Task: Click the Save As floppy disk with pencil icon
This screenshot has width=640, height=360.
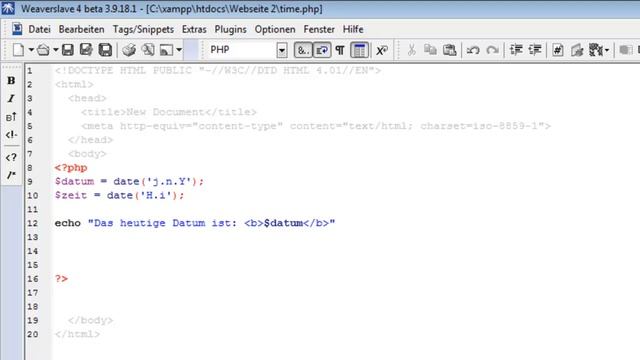Action: point(86,50)
